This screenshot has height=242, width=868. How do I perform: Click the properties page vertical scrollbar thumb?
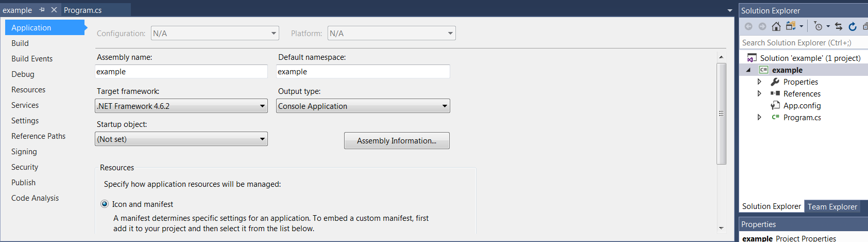(721, 114)
